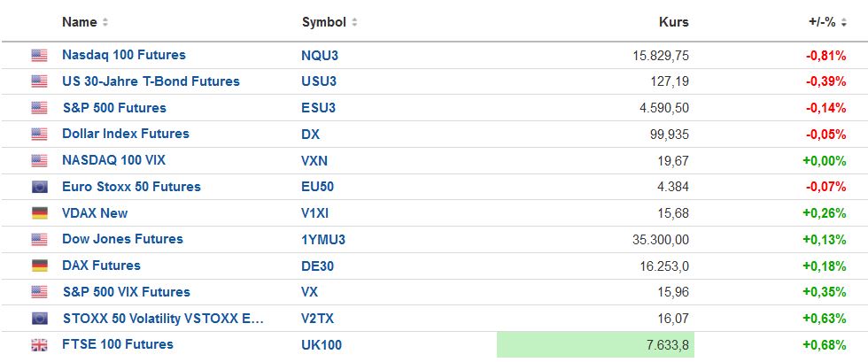
Task: Open the Dow Jones Futures link
Action: tap(122, 239)
